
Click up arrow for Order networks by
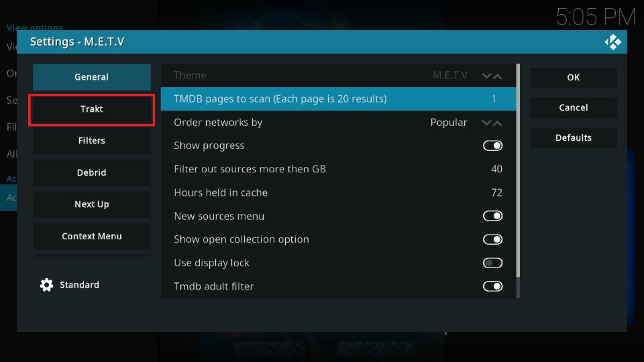click(497, 123)
